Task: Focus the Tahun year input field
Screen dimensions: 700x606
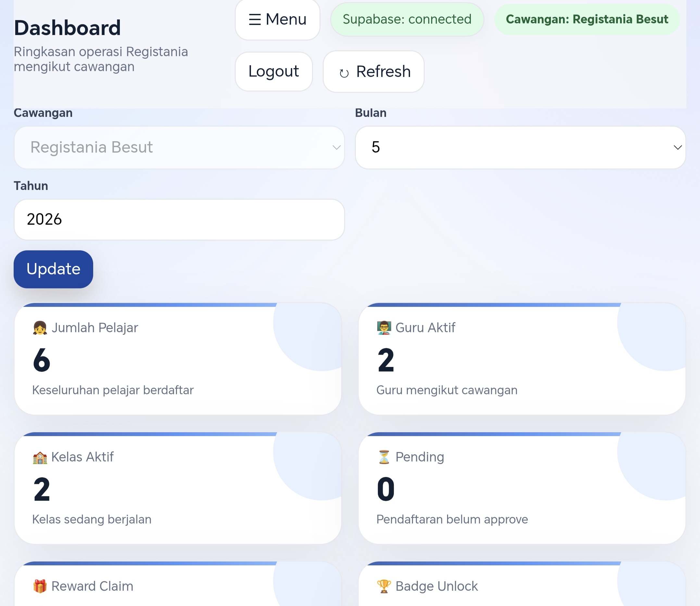Action: (x=180, y=220)
